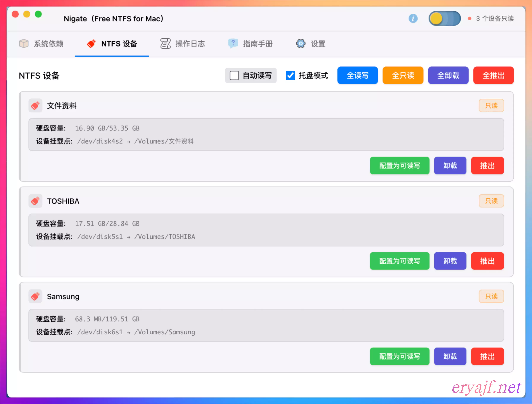Click the red drive icon beside 文件资料
This screenshot has width=532, height=404.
pos(35,105)
